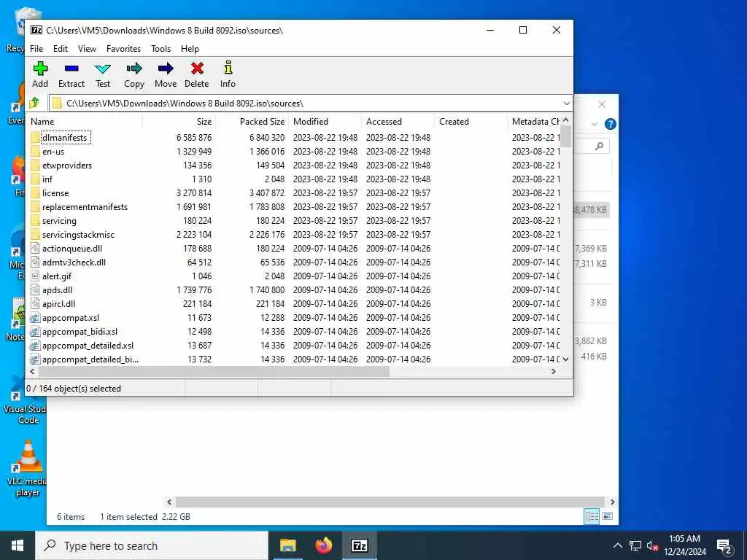The height and width of the screenshot is (560, 747).
Task: Show hidden system tray icons
Action: (x=617, y=545)
